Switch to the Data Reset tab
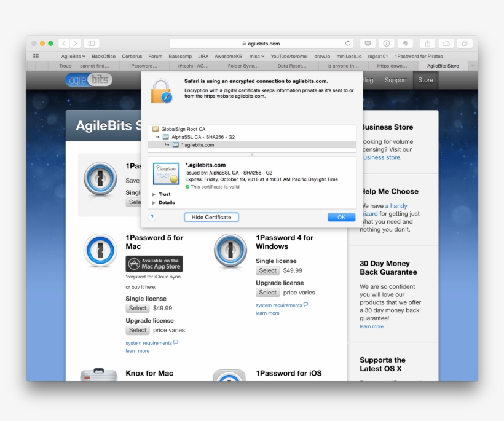 point(292,66)
